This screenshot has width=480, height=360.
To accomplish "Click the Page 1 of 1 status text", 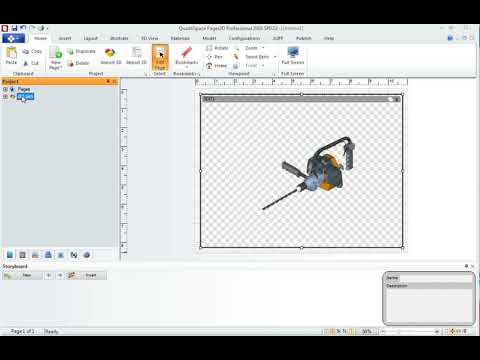I will point(22,331).
